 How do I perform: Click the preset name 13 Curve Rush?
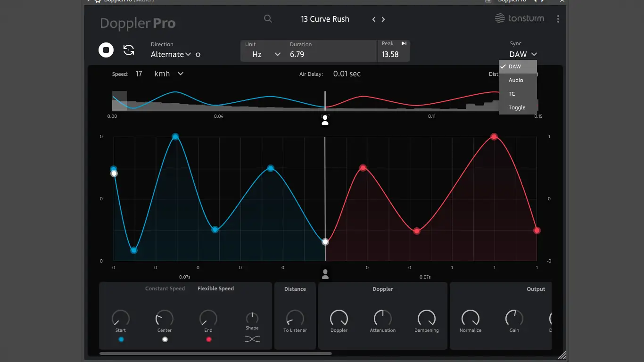[325, 19]
